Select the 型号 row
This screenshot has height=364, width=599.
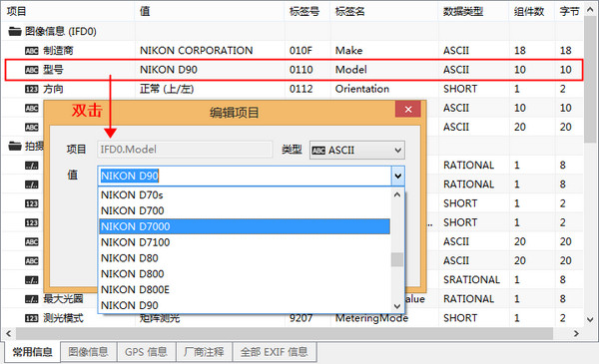[293, 70]
